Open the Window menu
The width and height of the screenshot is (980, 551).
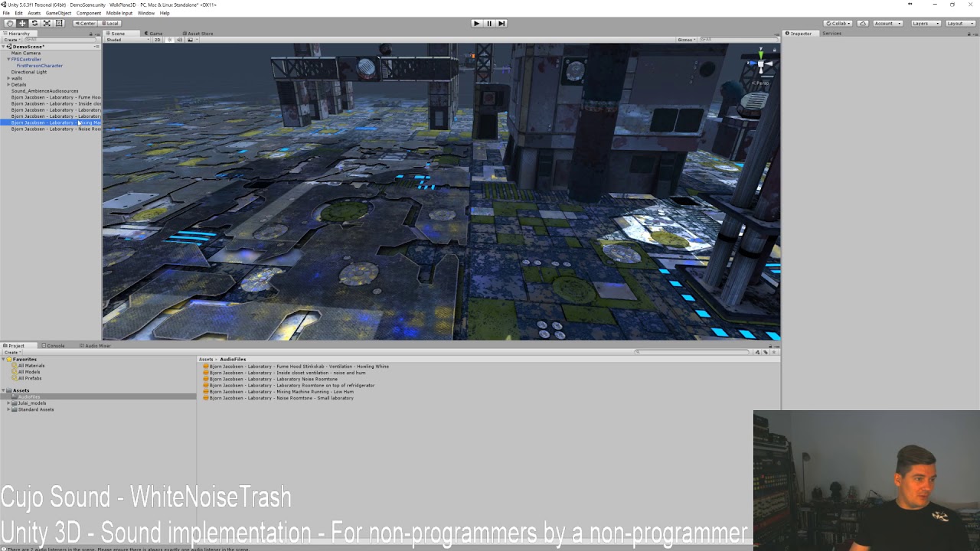tap(145, 13)
